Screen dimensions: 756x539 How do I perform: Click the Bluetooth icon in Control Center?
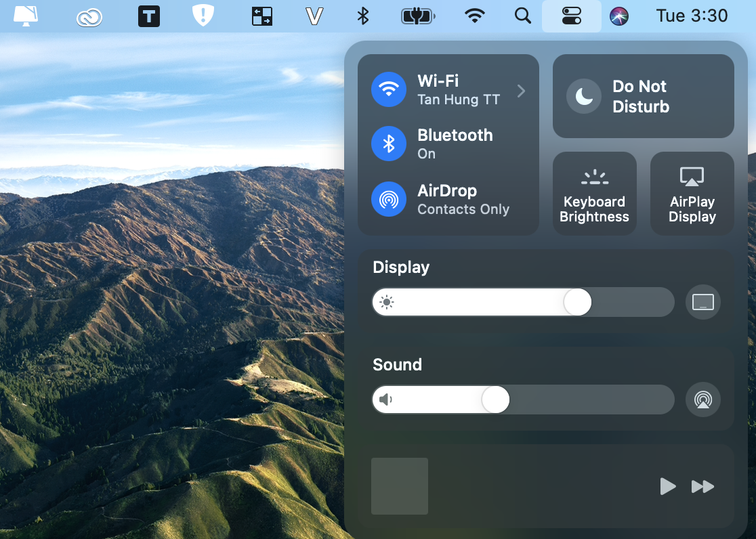pos(388,144)
